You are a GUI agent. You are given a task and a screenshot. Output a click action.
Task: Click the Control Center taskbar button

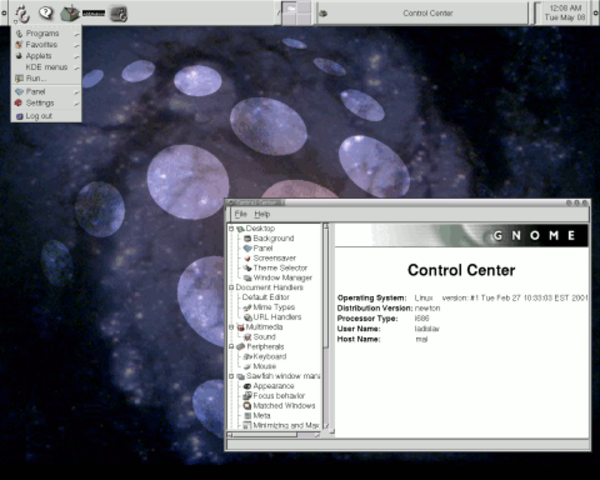(x=422, y=13)
